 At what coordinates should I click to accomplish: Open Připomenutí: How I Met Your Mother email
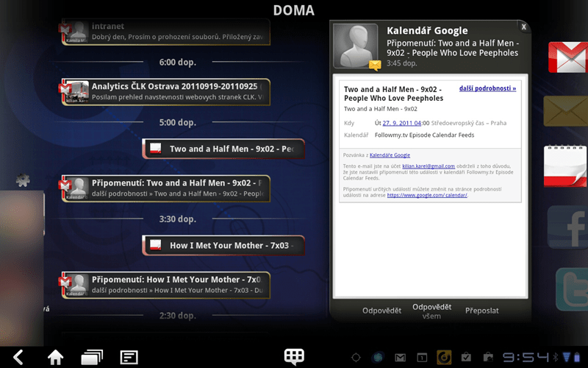point(166,285)
